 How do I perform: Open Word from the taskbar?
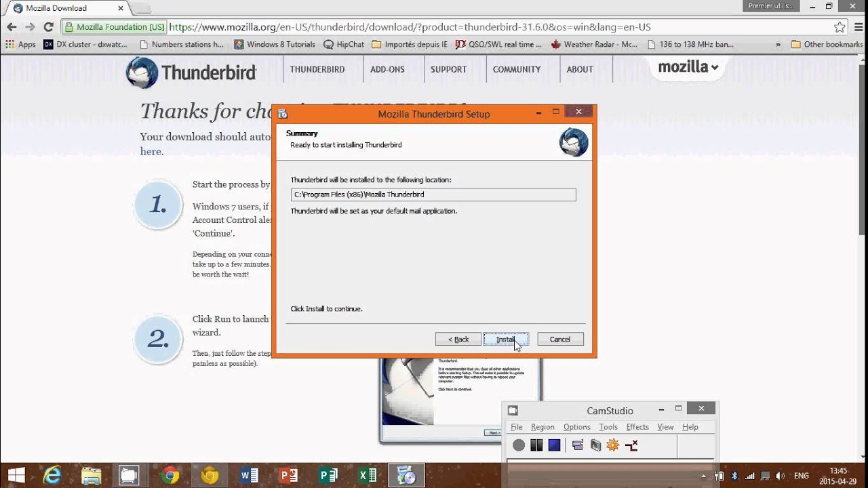[x=249, y=476]
